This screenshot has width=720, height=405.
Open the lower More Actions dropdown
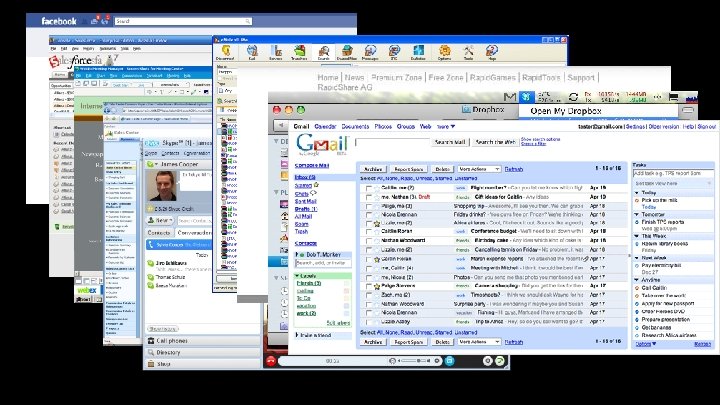pyautogui.click(x=479, y=342)
